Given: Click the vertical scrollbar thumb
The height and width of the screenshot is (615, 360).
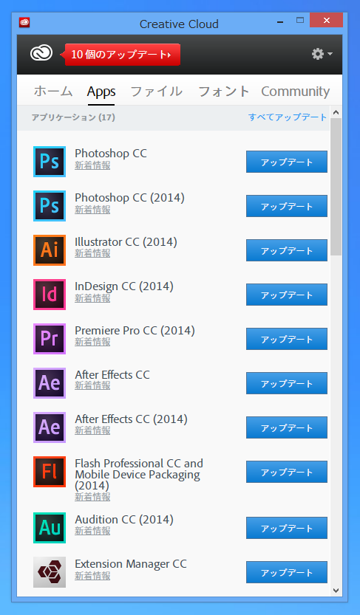Looking at the screenshot, I should coord(336,187).
